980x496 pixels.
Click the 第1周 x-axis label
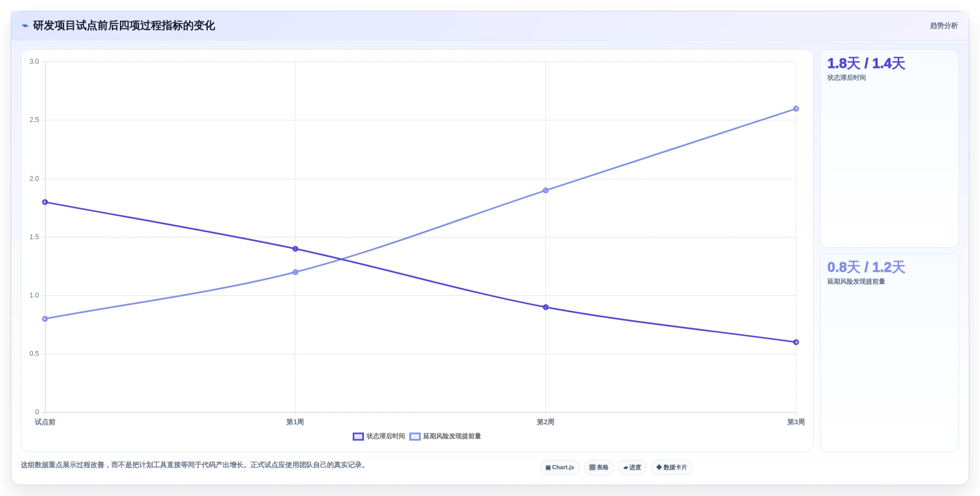point(295,422)
